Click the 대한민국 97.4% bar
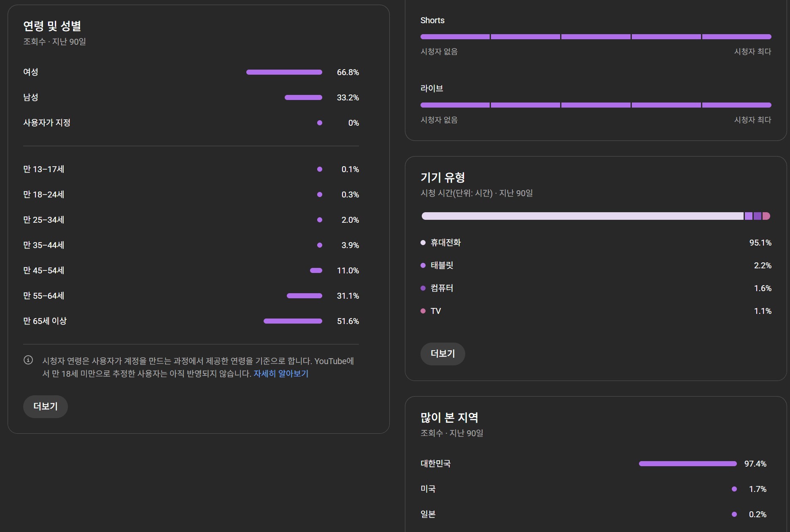 [688, 464]
